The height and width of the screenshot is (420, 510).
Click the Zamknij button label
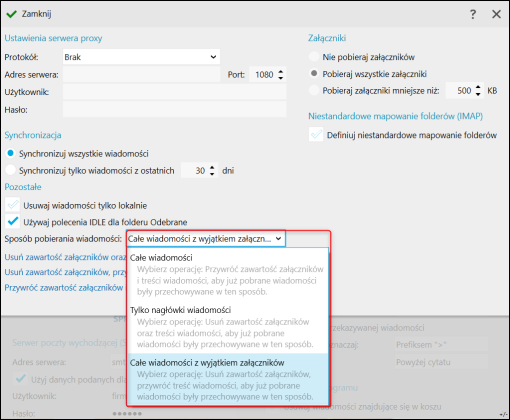point(37,14)
